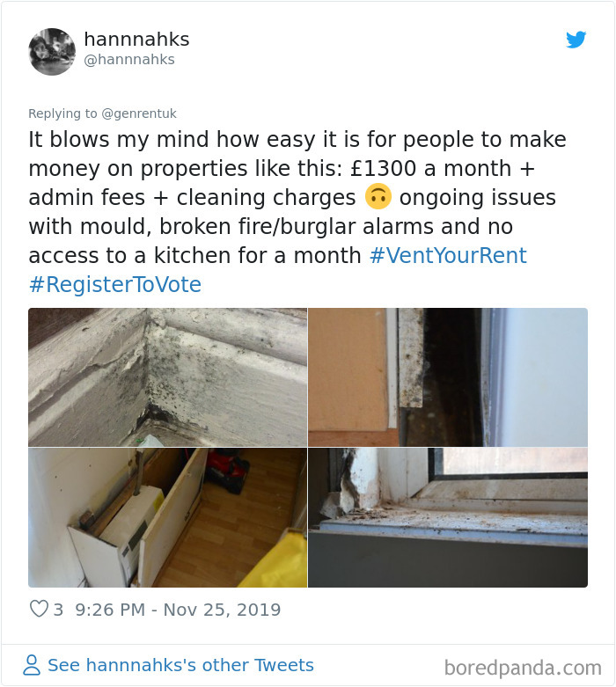Click the boredpanda.com watermark
This screenshot has width=616, height=687.
click(523, 668)
